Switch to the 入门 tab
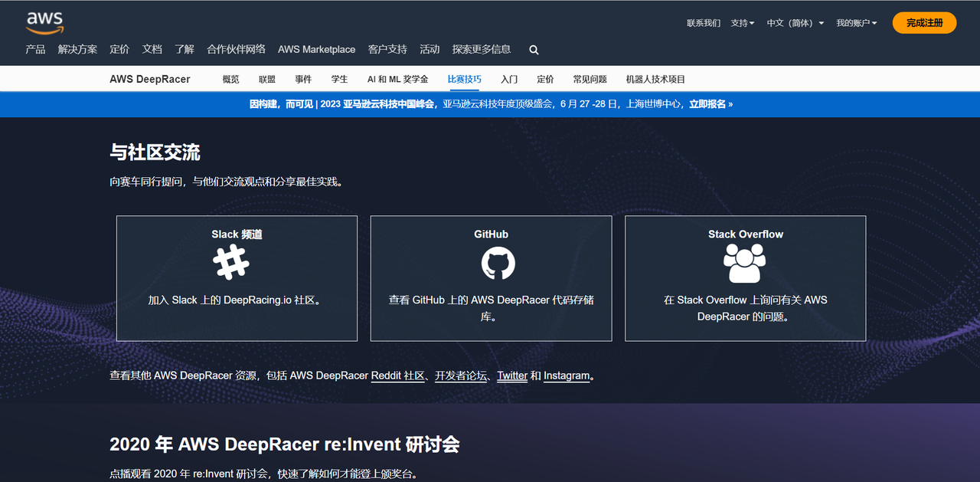The width and height of the screenshot is (980, 482). point(509,79)
